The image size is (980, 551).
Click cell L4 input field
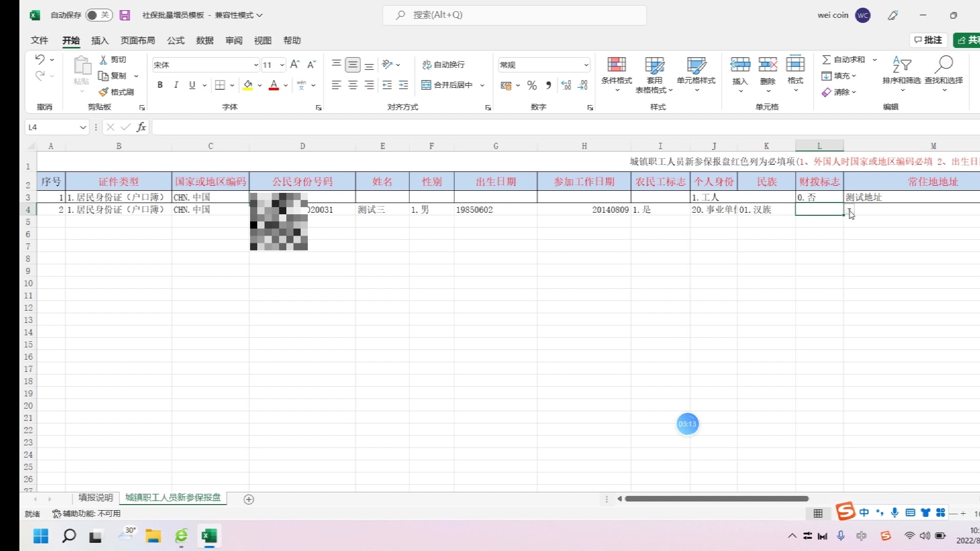[819, 209]
